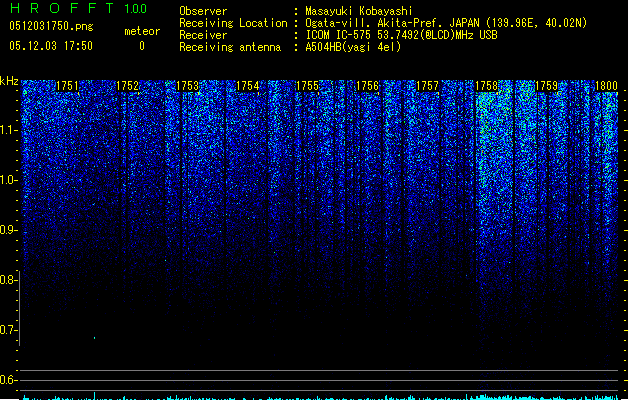The image size is (629, 400).
Task: Click the HROFFT 1.0.0 title text
Action: [78, 8]
